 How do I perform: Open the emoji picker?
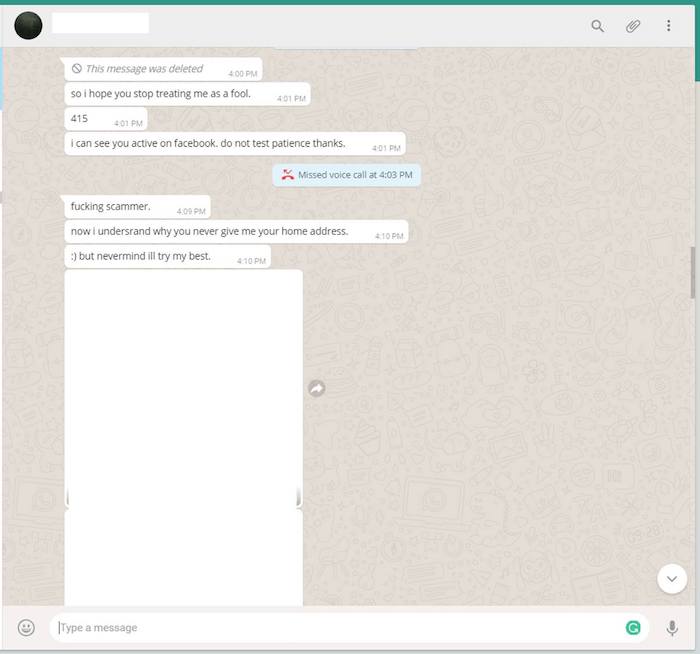(27, 628)
